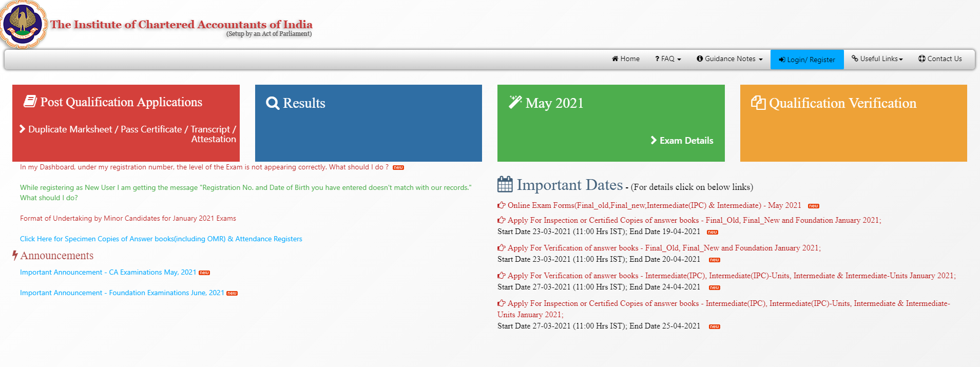This screenshot has width=980, height=367.
Task: Click the Home house icon in navbar
Action: coord(615,59)
